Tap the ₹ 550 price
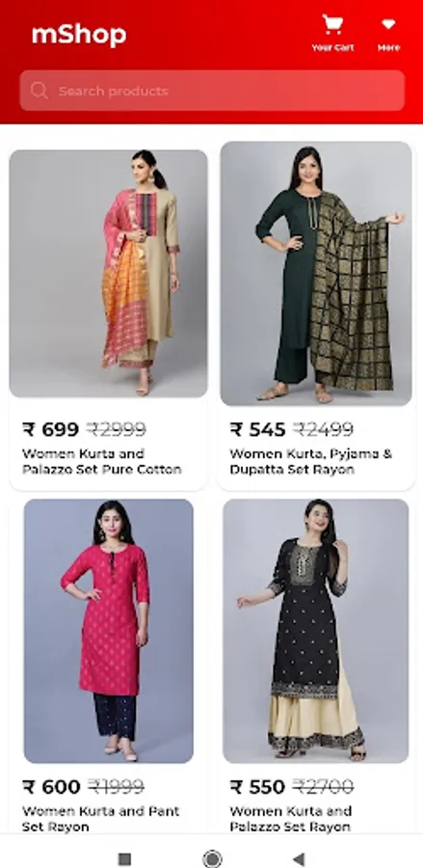423x868 pixels. tap(257, 787)
